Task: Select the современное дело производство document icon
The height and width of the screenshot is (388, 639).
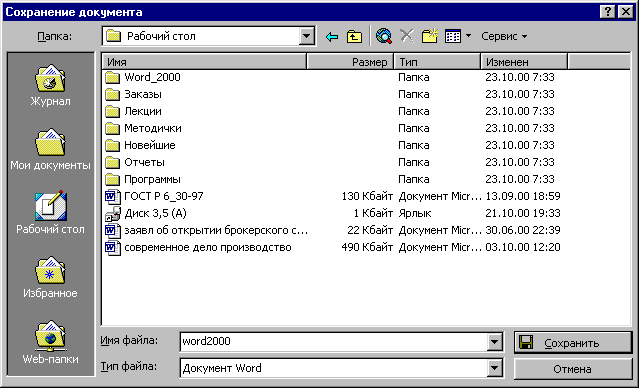Action: pos(113,248)
